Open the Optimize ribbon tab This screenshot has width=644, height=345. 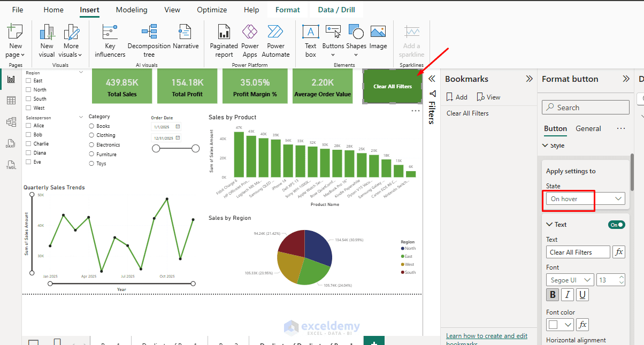(x=212, y=10)
